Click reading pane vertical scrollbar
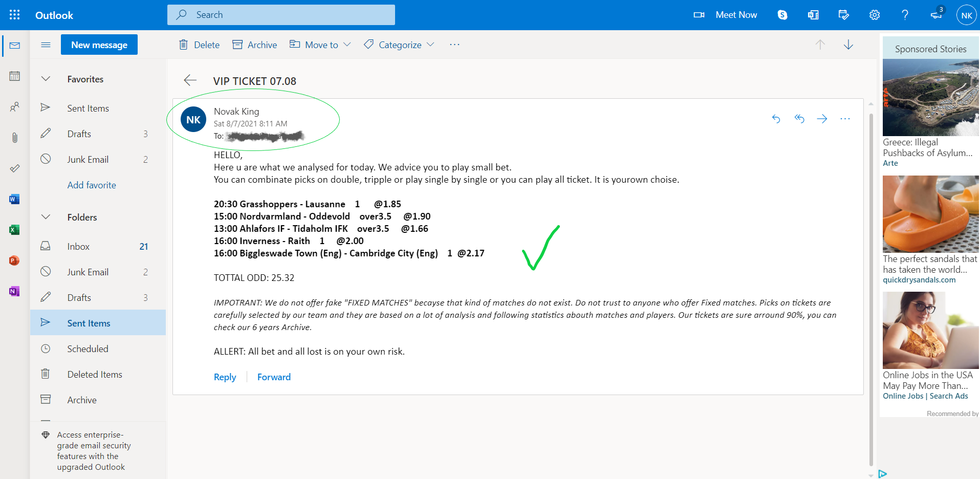980x479 pixels. (x=870, y=290)
